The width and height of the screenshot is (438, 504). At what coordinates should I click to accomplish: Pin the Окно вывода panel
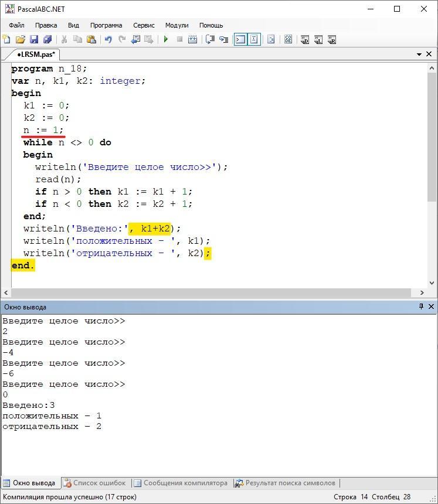421,306
